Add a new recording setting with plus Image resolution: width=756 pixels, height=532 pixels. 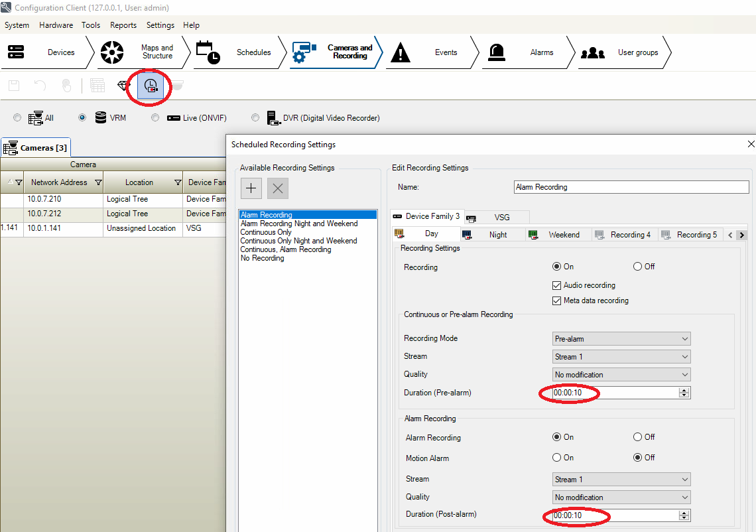point(251,188)
